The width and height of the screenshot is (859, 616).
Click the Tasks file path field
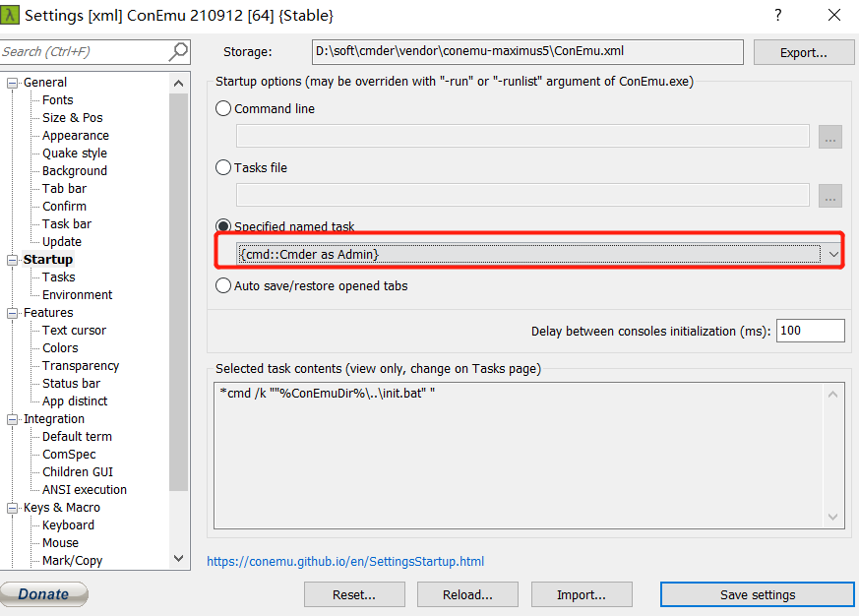point(522,195)
